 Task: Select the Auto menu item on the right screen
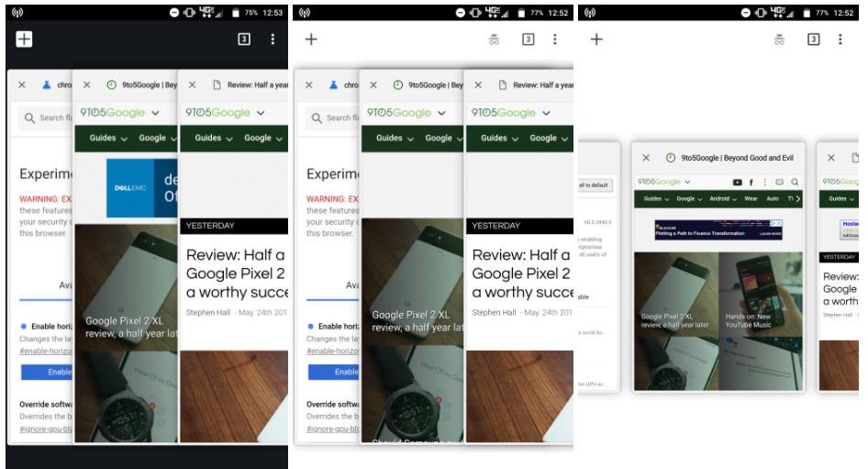[773, 199]
